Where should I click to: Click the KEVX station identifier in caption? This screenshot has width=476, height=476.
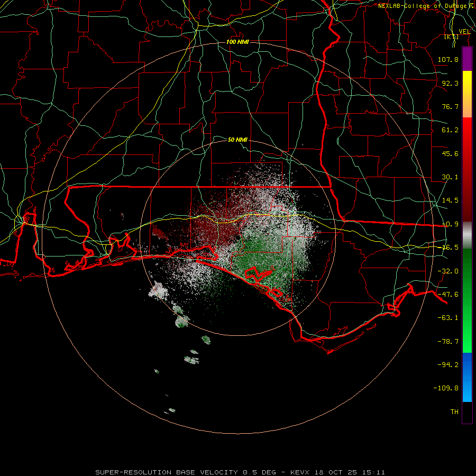[x=299, y=472]
